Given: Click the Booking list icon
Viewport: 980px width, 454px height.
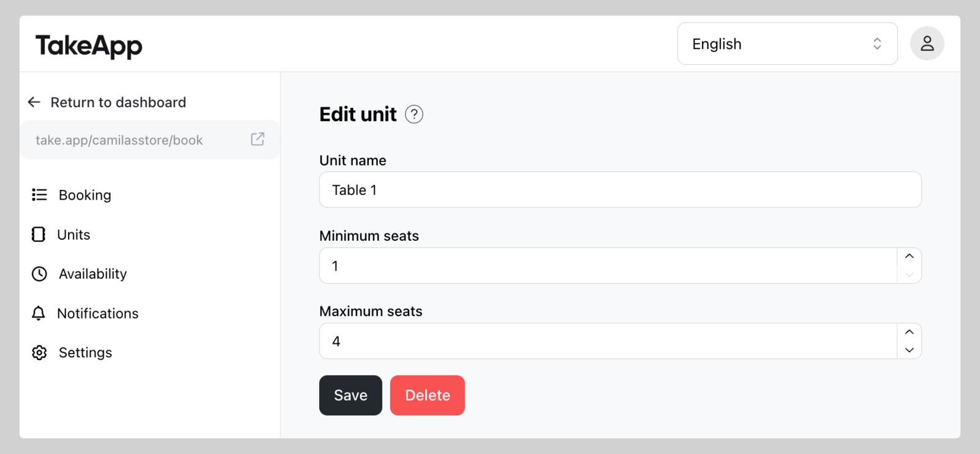Looking at the screenshot, I should click(39, 195).
